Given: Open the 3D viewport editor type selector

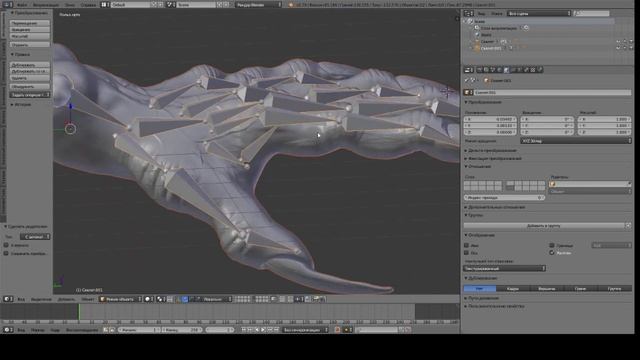Looking at the screenshot, I should point(8,299).
